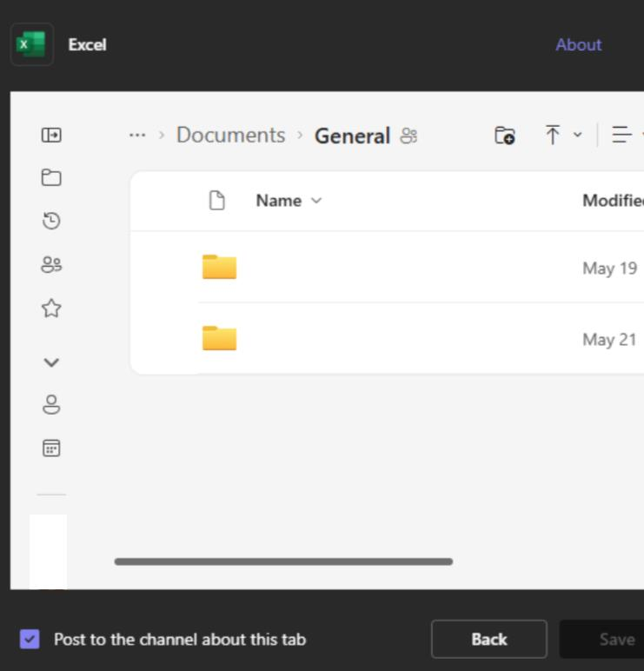This screenshot has width=644, height=671.
Task: Go to Documents breadcrumb
Action: pos(230,136)
